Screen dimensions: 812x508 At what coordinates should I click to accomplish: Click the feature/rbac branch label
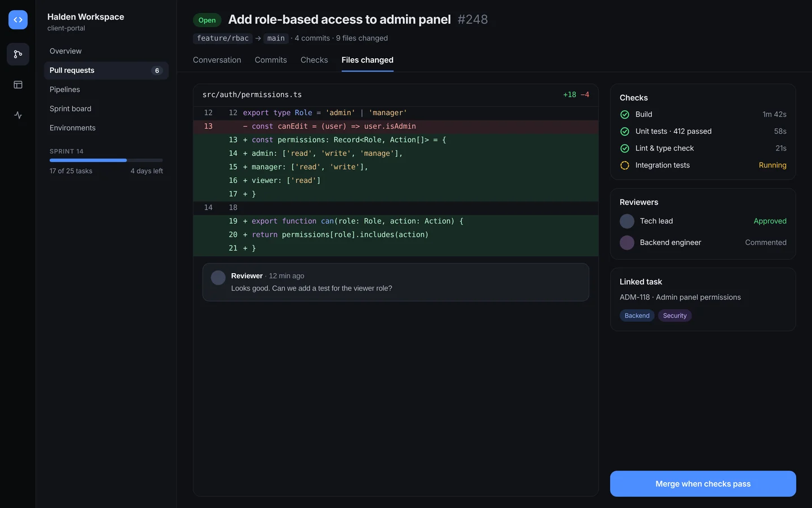point(223,38)
